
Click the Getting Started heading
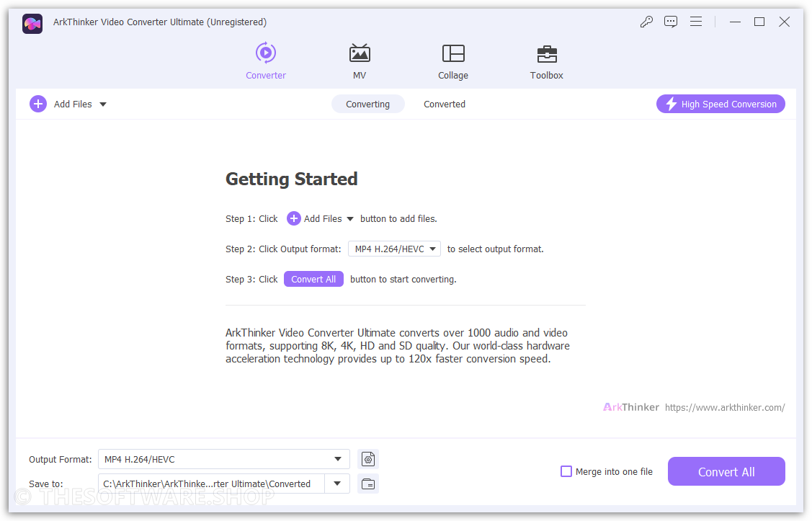(292, 179)
